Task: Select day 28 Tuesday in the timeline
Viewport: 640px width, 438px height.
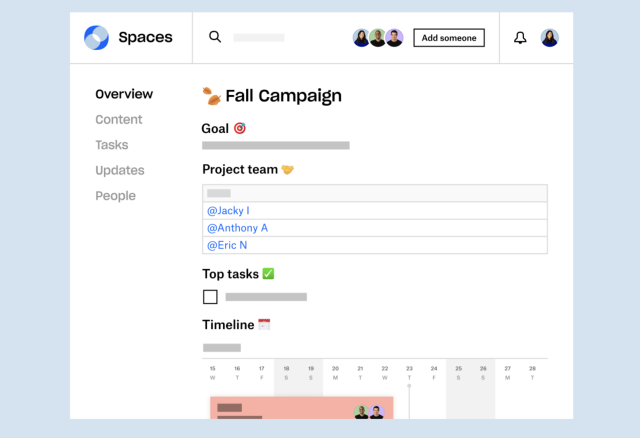Action: (x=532, y=373)
